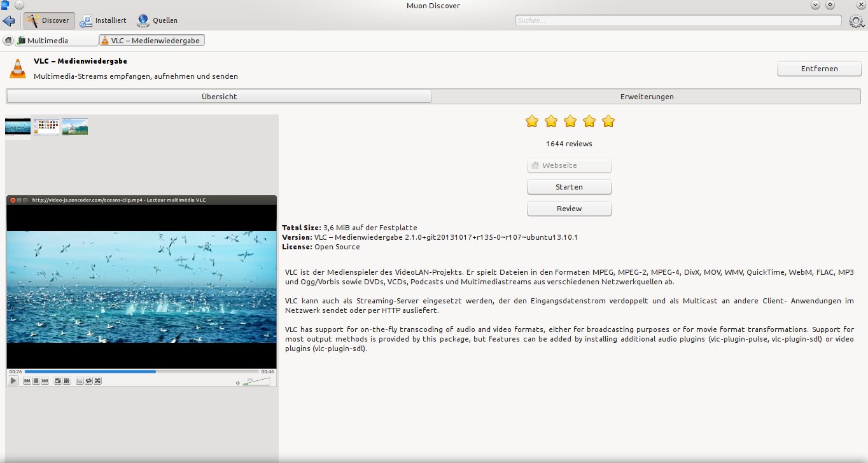Click the paragraph starting 'VLC has support'
The height and width of the screenshot is (463, 868).
pos(569,339)
